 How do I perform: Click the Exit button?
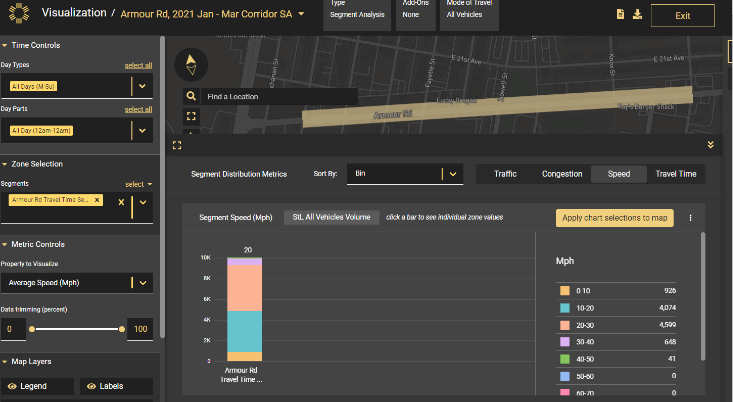[683, 15]
